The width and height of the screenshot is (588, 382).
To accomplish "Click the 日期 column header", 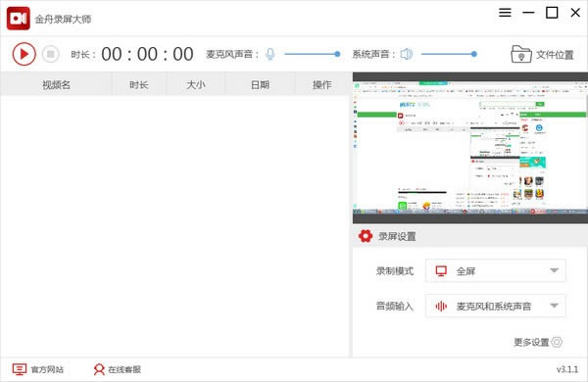I will [x=260, y=84].
